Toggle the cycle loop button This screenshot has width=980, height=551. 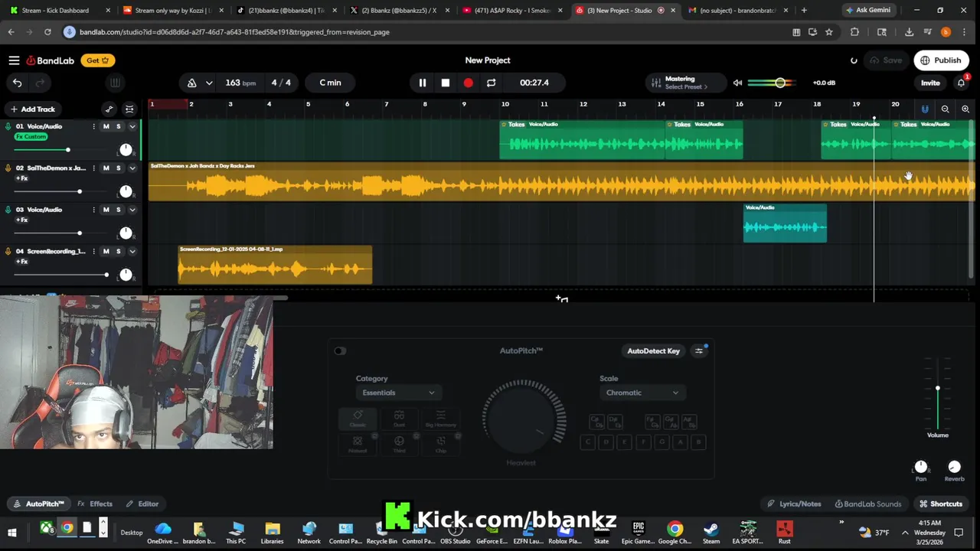coord(491,83)
